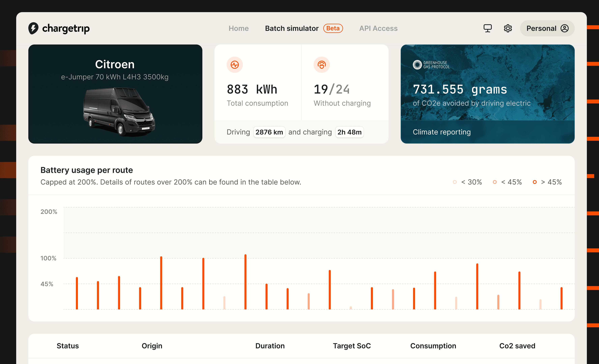Sort table by Status column header

(x=68, y=346)
